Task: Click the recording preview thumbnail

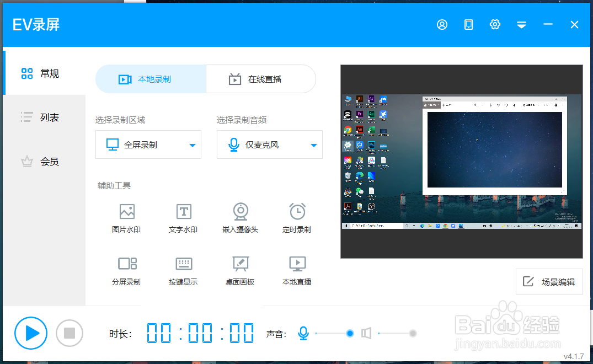Action: pyautogui.click(x=461, y=162)
